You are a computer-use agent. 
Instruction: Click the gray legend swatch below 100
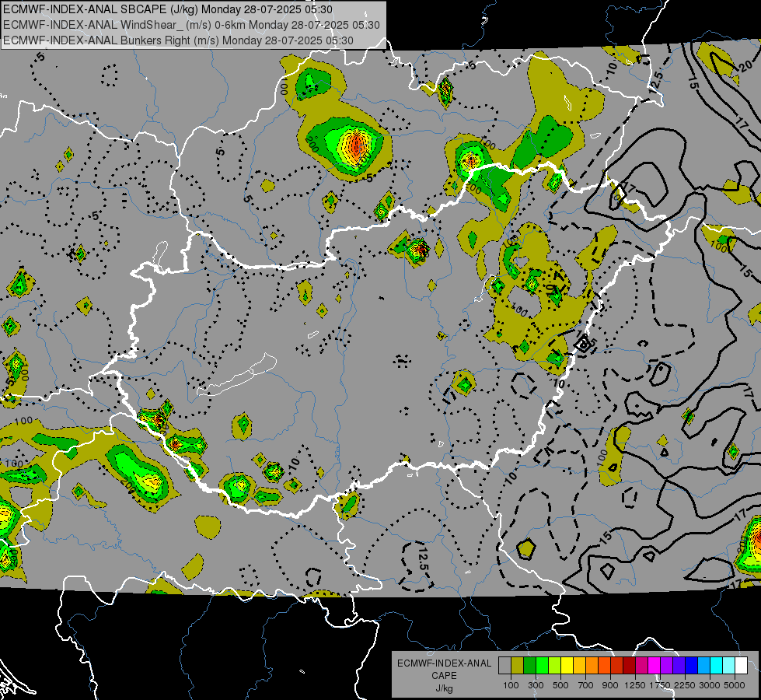click(504, 665)
